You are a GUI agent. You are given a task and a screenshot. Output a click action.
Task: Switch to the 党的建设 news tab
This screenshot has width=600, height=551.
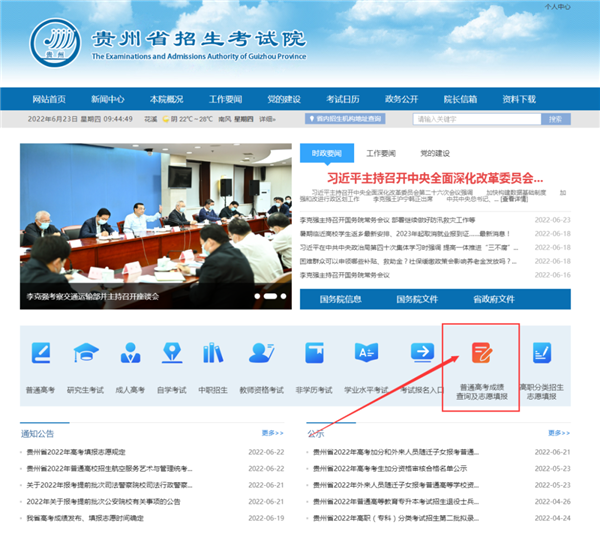[x=434, y=153]
